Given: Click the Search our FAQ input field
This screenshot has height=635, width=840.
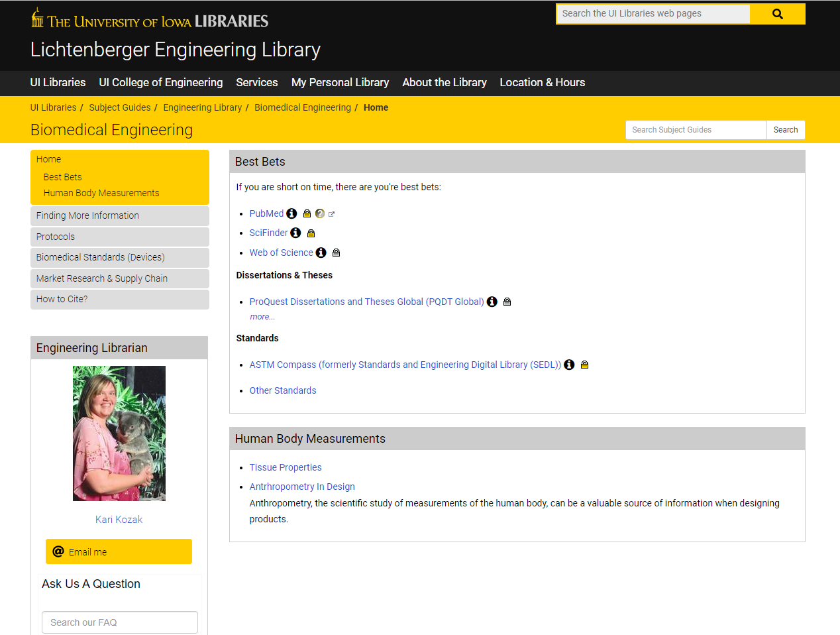Looking at the screenshot, I should pos(120,622).
